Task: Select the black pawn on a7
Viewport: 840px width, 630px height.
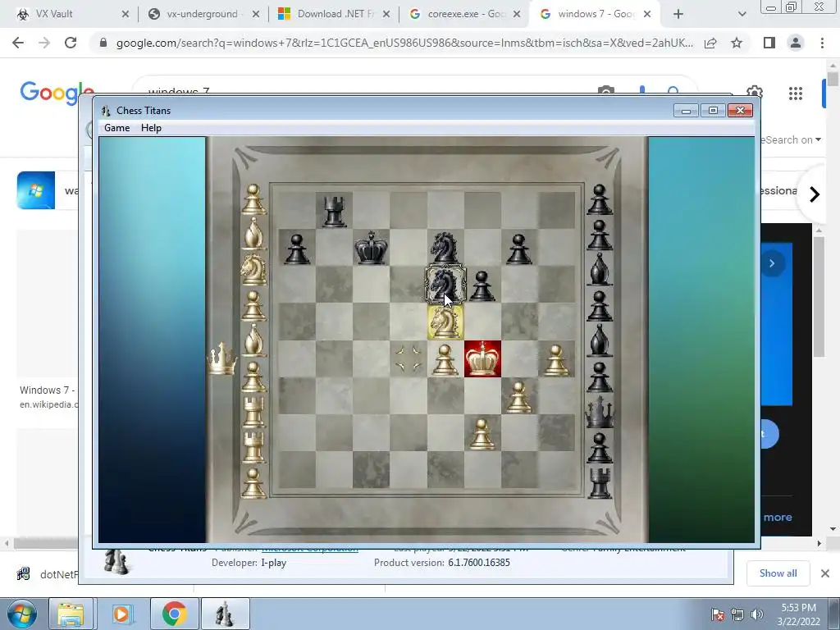Action: coord(297,249)
